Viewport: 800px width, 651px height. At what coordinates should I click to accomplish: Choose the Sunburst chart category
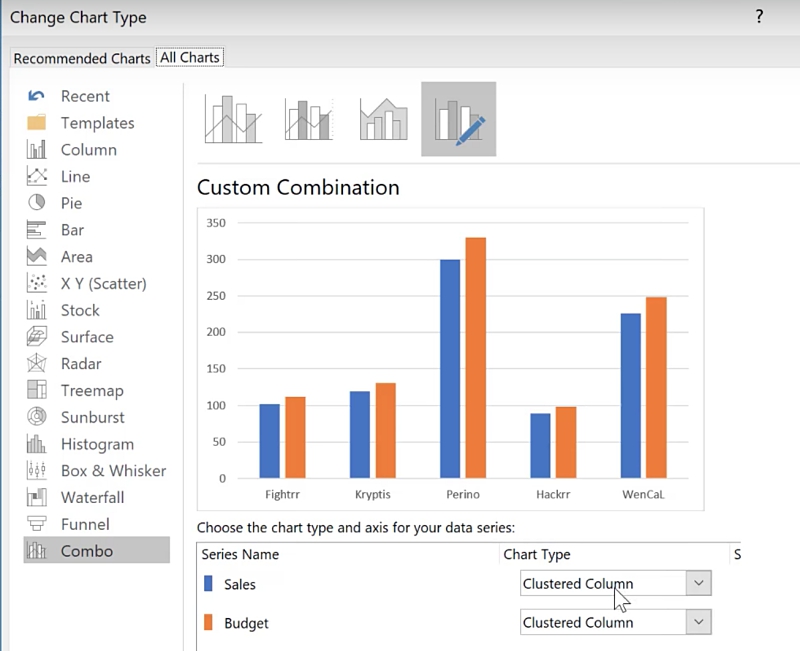tap(92, 417)
